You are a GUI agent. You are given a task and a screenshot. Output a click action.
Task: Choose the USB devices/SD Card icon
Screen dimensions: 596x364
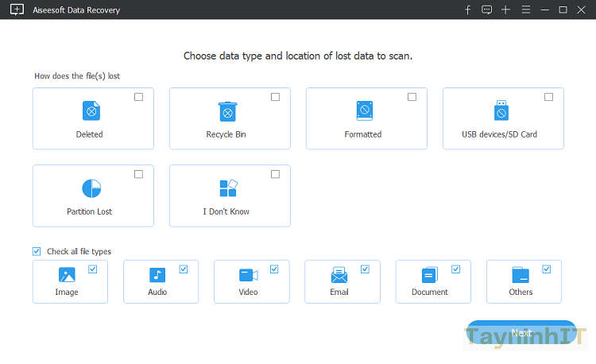tap(501, 110)
